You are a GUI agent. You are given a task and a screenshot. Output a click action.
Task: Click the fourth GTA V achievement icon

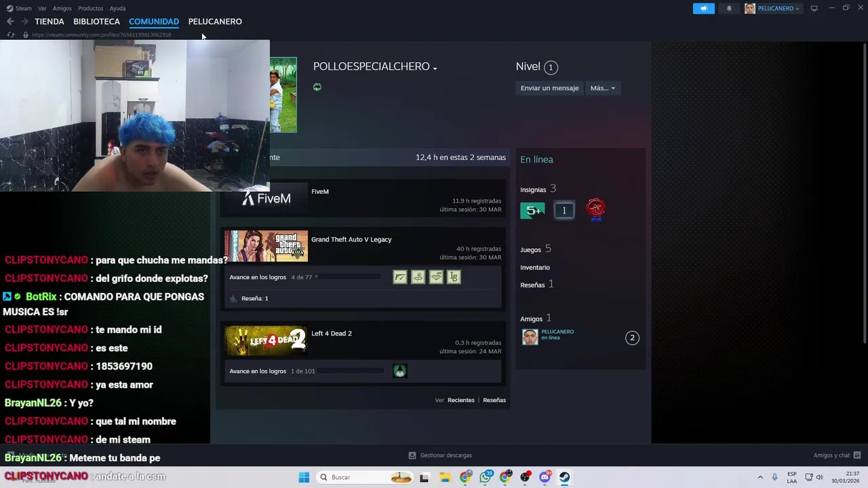454,277
